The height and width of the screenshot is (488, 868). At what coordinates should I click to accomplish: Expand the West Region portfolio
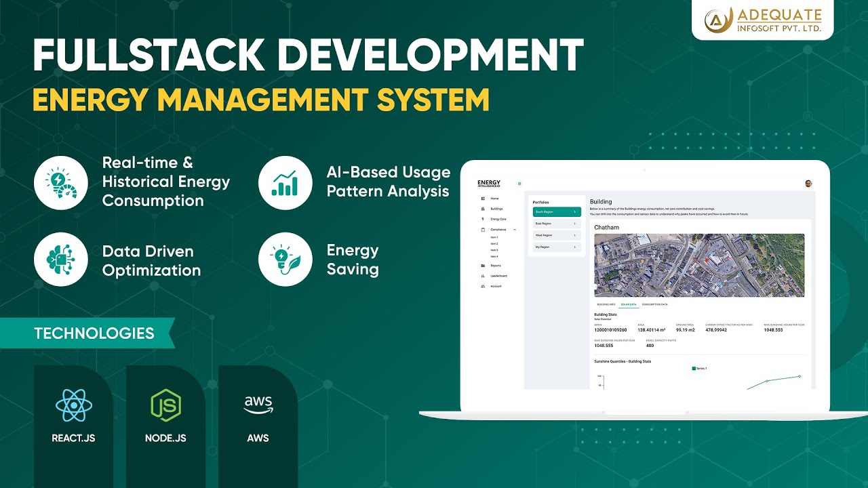[x=557, y=235]
